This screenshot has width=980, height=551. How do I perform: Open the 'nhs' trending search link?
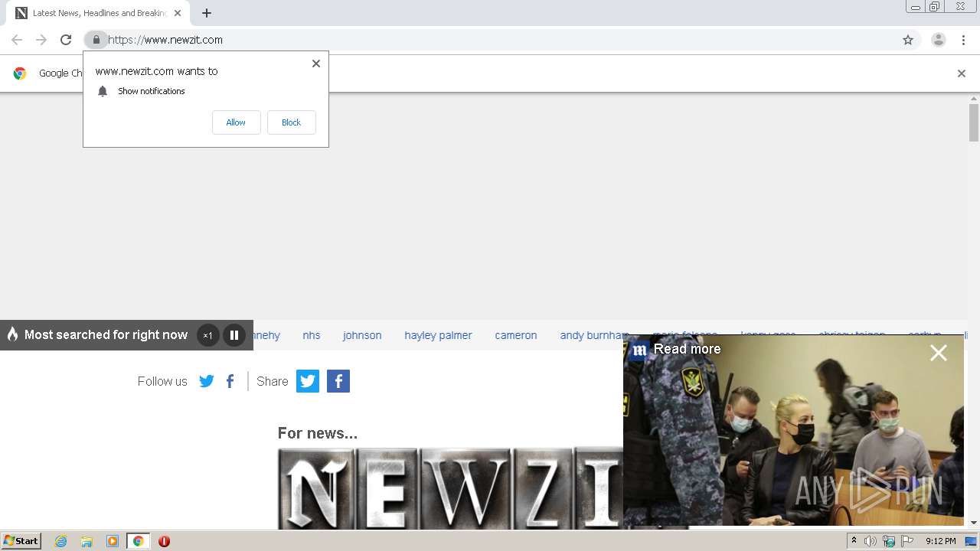point(312,335)
